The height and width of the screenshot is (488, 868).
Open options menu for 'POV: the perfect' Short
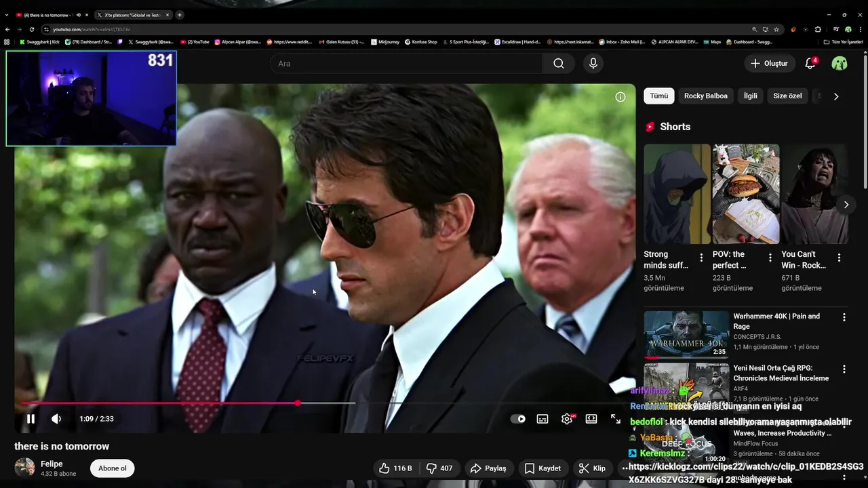pyautogui.click(x=770, y=258)
